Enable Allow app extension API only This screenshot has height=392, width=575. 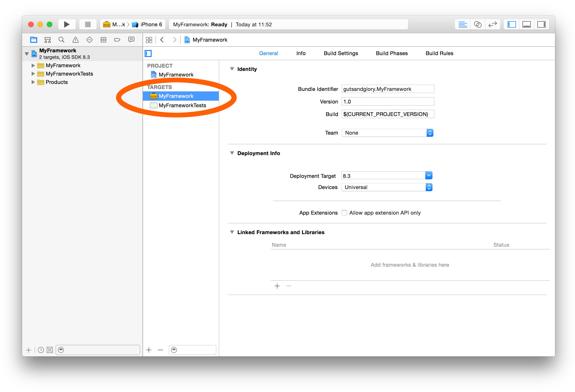pos(344,213)
